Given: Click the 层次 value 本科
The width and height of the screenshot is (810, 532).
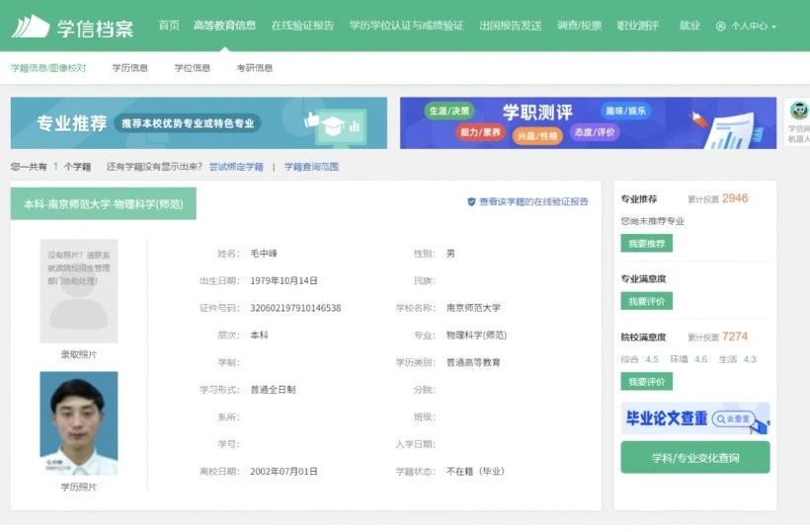Looking at the screenshot, I should (x=259, y=335).
